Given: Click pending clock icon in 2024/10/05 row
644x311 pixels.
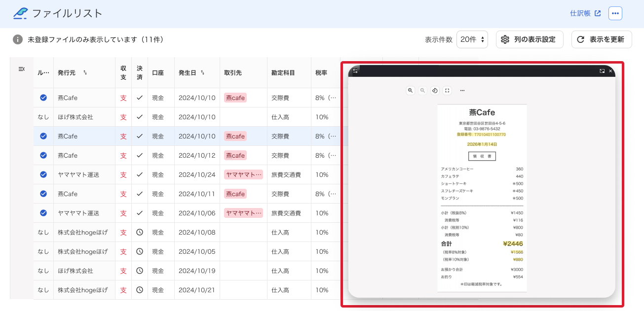Looking at the screenshot, I should [140, 251].
